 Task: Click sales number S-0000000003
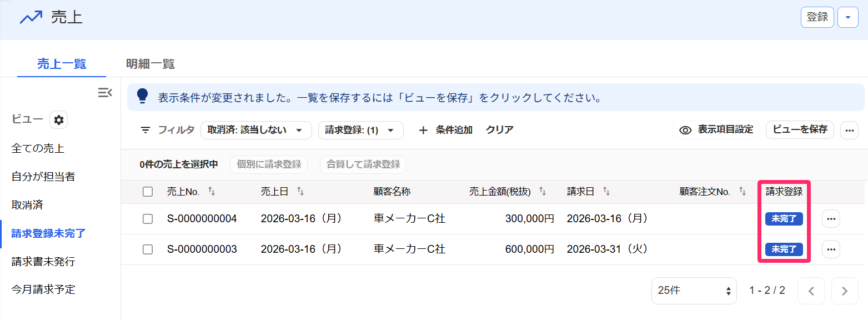coord(202,249)
